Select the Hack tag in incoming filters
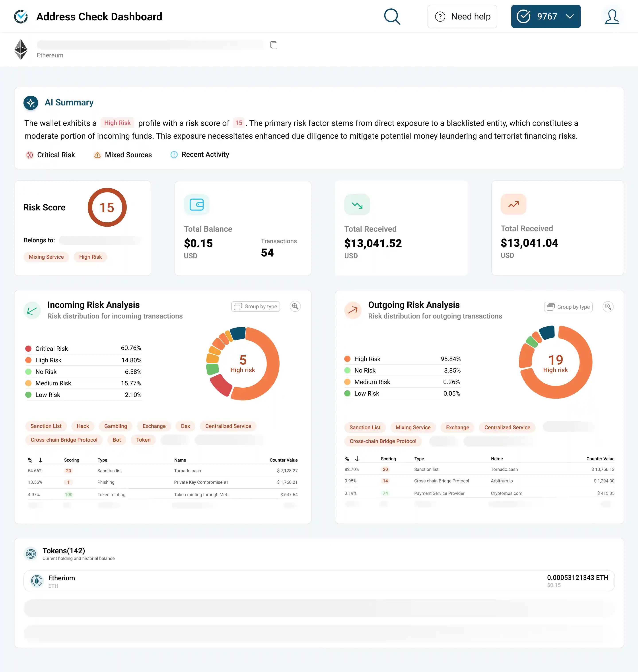Screen dimensions: 638x672 [x=83, y=426]
